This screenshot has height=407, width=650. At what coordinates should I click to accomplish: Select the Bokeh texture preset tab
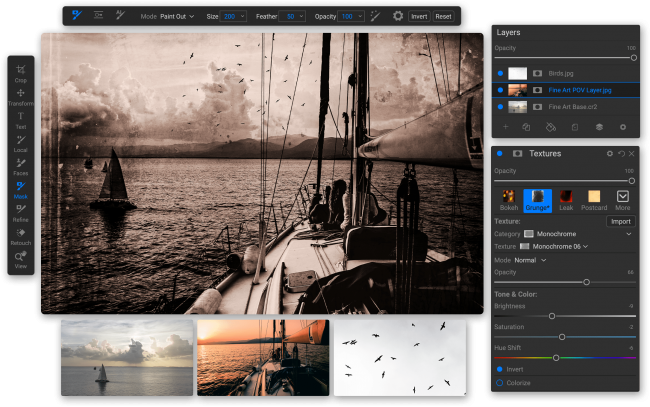509,200
